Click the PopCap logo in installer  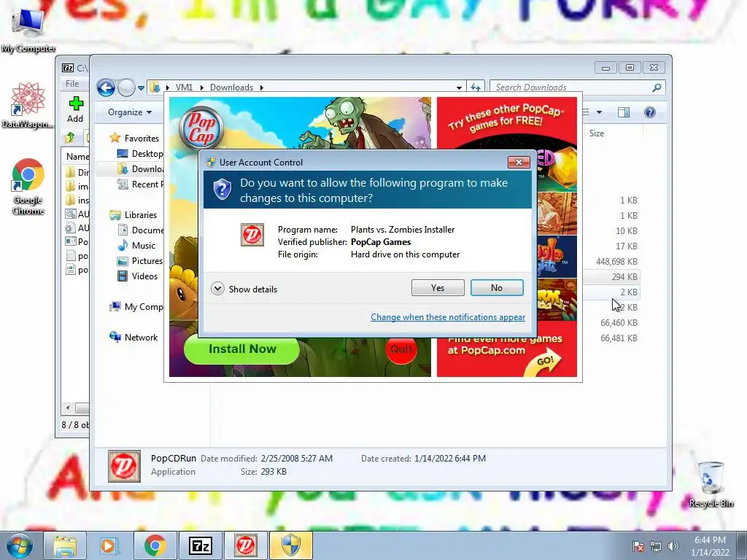[201, 128]
